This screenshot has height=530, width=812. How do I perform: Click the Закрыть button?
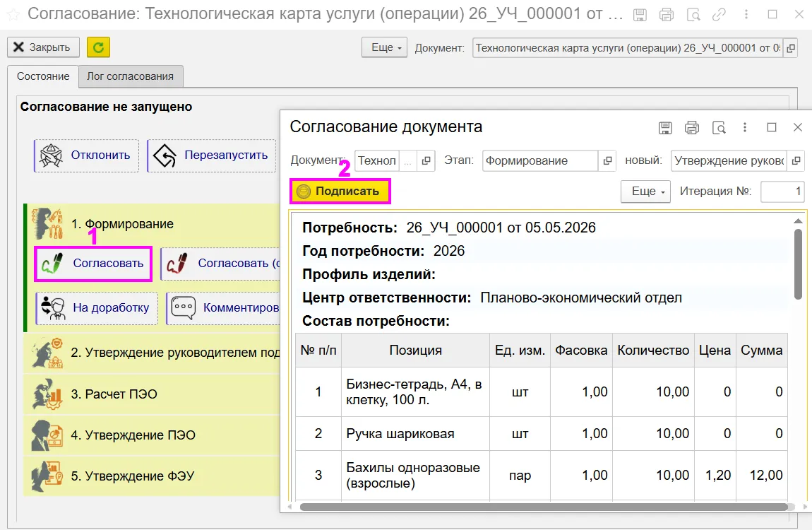click(43, 47)
